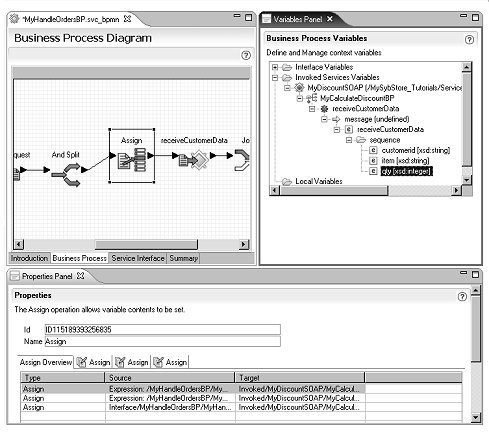Click the Join gateway icon in diagram
This screenshot has width=489, height=443.
(242, 160)
